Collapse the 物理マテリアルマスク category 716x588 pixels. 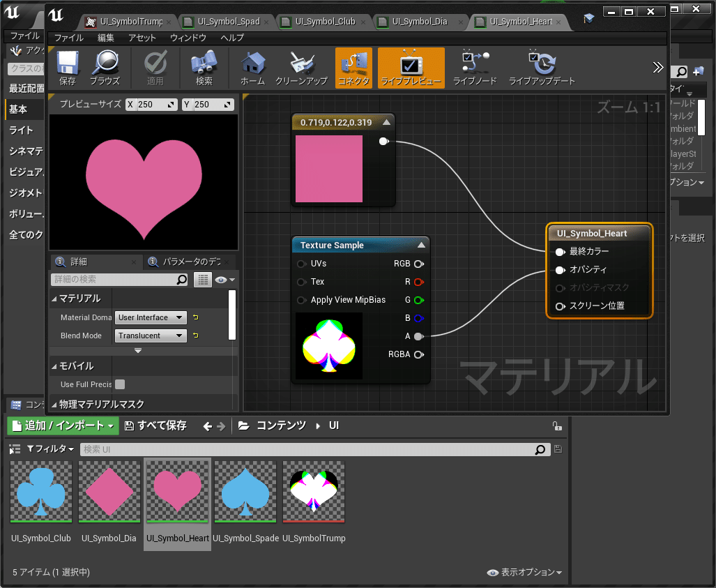[x=54, y=405]
